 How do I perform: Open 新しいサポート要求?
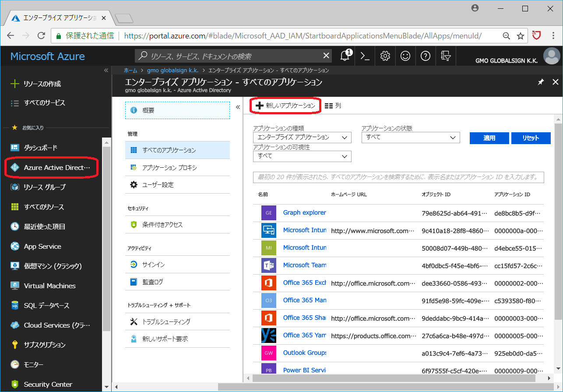pyautogui.click(x=177, y=339)
